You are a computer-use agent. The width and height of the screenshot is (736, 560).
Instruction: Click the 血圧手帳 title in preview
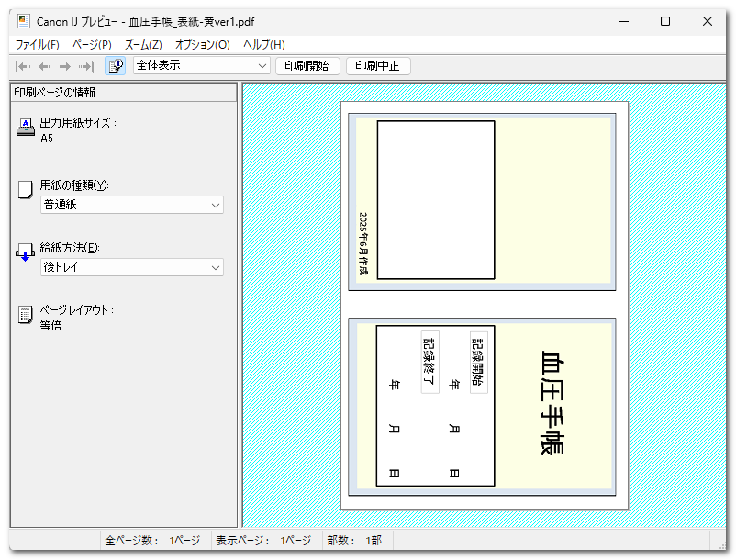click(552, 403)
